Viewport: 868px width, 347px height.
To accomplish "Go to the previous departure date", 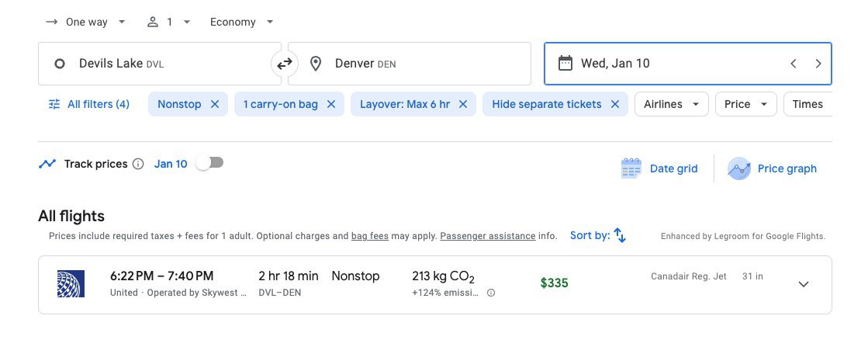I will tap(793, 64).
